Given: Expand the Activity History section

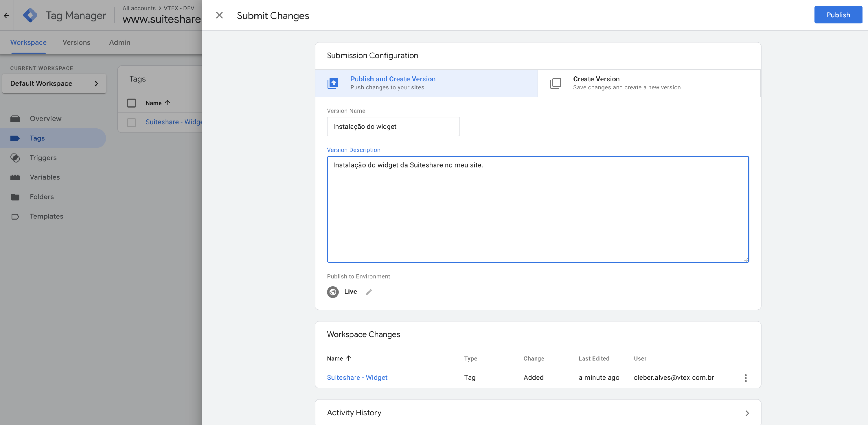Looking at the screenshot, I should point(747,413).
